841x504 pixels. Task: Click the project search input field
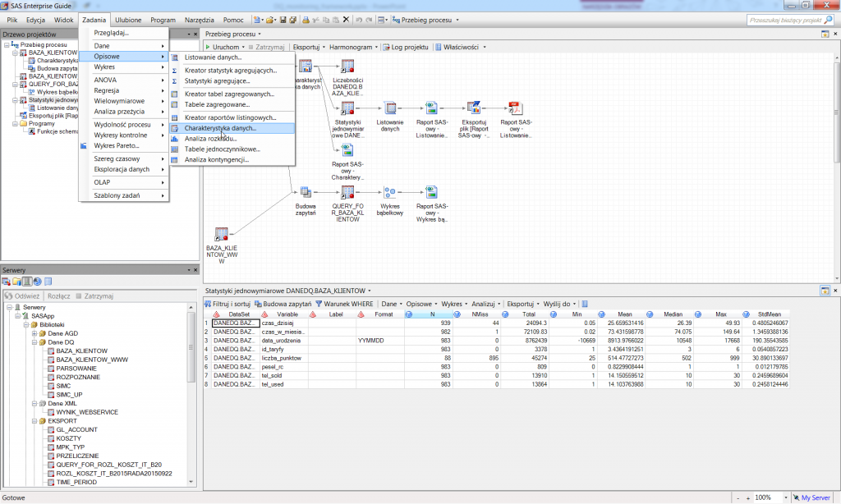pos(785,20)
